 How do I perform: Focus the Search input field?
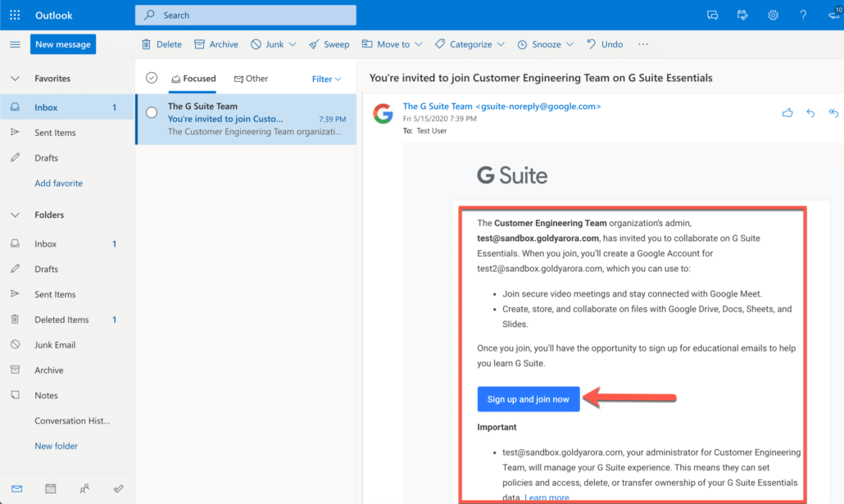[x=246, y=15]
